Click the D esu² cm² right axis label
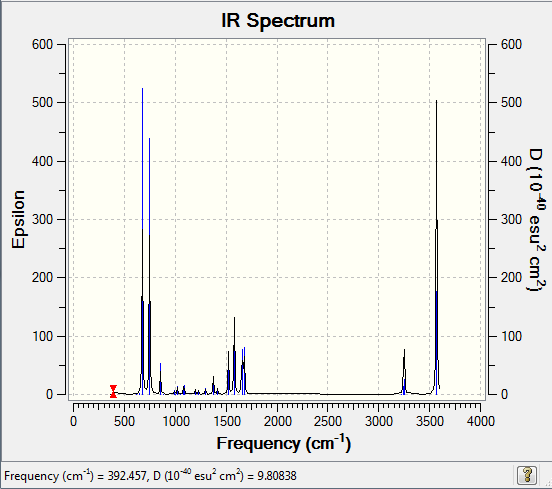This screenshot has width=552, height=489. coord(537,220)
